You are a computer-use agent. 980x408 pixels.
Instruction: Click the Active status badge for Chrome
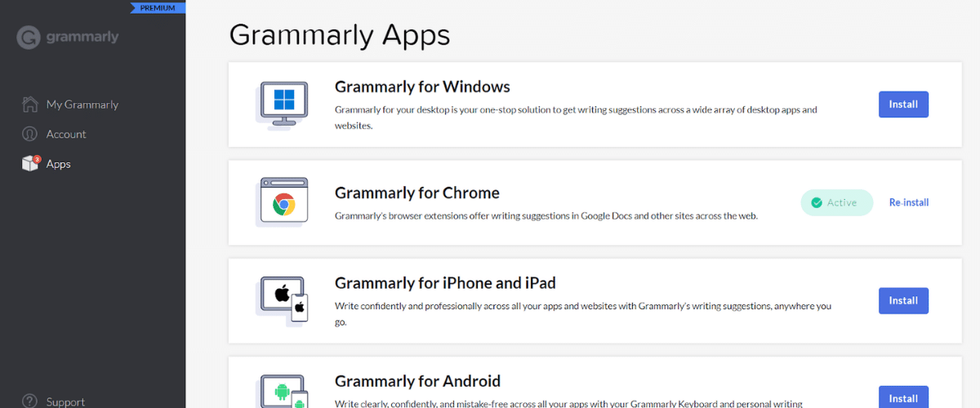(x=836, y=202)
